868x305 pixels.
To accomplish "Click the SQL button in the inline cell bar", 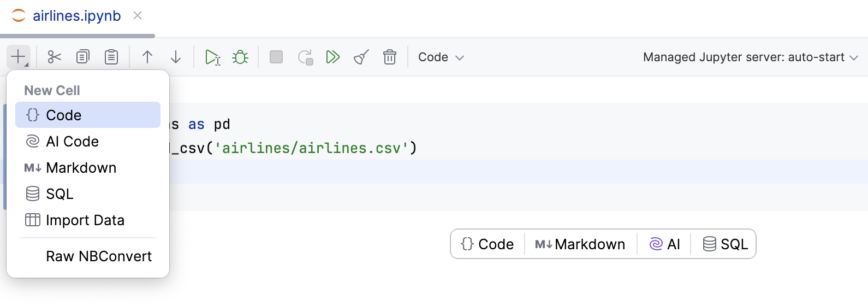I will click(725, 244).
